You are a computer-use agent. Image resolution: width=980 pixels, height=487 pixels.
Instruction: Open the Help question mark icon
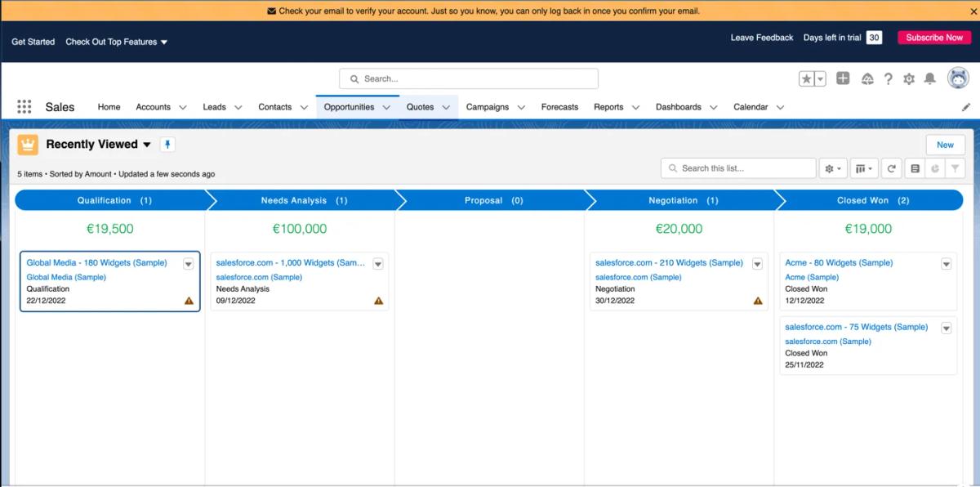coord(889,78)
